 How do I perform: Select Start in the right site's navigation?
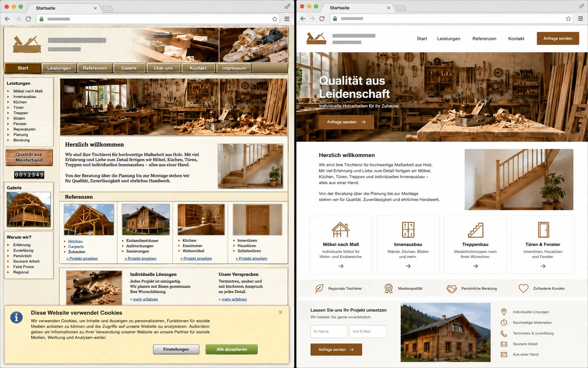click(422, 39)
